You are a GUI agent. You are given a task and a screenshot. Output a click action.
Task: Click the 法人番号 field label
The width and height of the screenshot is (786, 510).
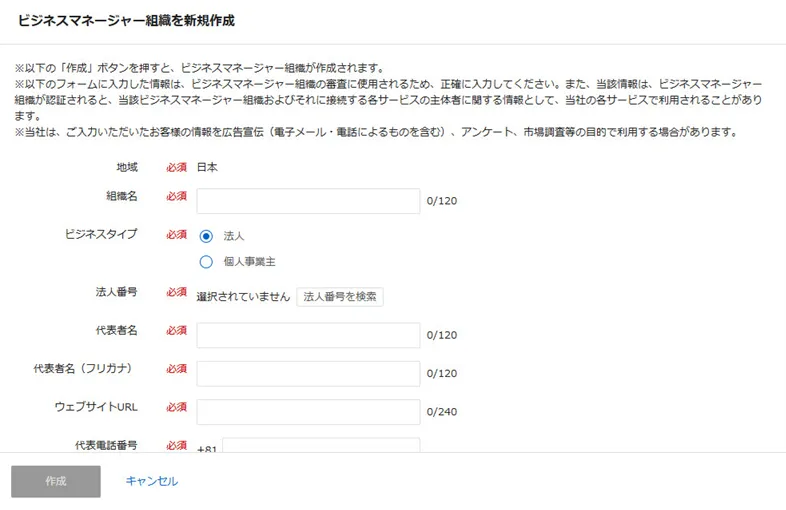click(x=115, y=292)
